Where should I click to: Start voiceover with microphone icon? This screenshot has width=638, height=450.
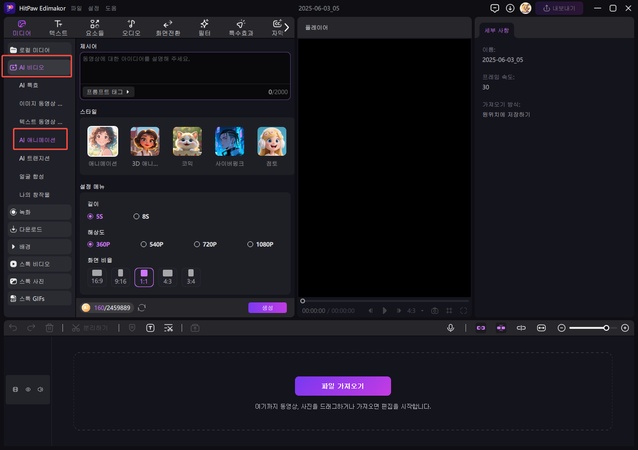450,328
